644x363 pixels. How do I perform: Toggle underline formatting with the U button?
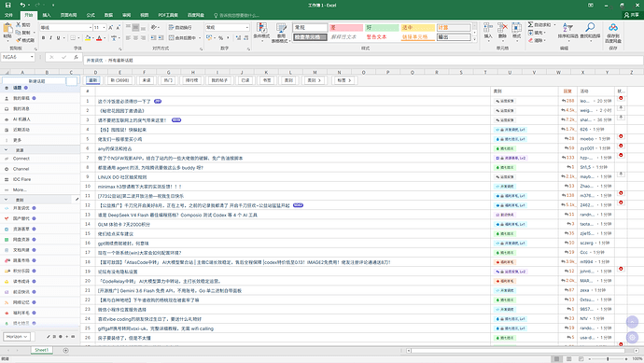(58, 37)
